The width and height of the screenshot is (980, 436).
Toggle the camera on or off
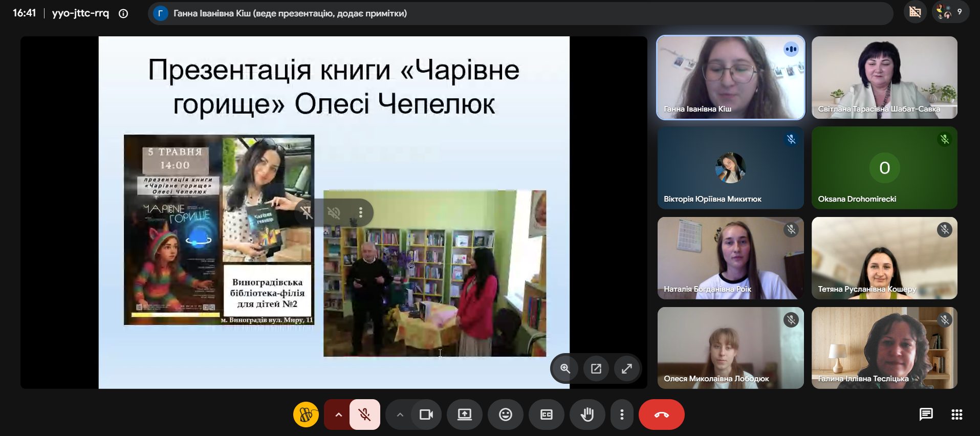[x=426, y=415]
